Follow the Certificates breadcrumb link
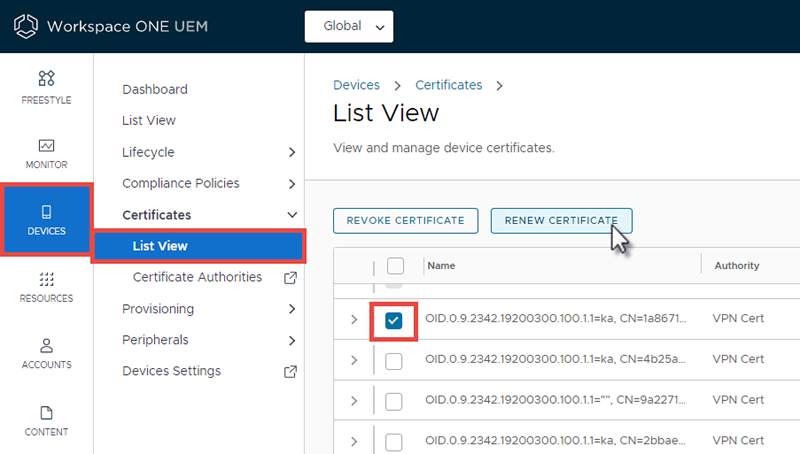 [x=448, y=85]
